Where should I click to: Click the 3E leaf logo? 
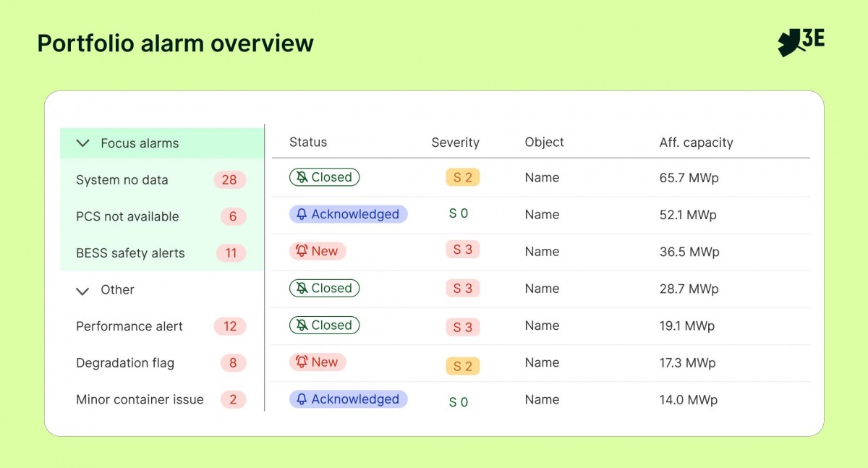(801, 43)
